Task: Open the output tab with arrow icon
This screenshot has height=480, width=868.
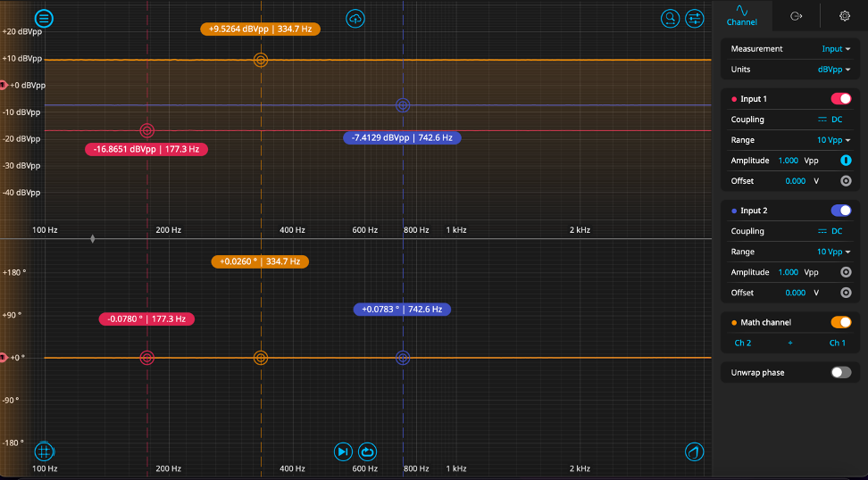Action: click(796, 16)
